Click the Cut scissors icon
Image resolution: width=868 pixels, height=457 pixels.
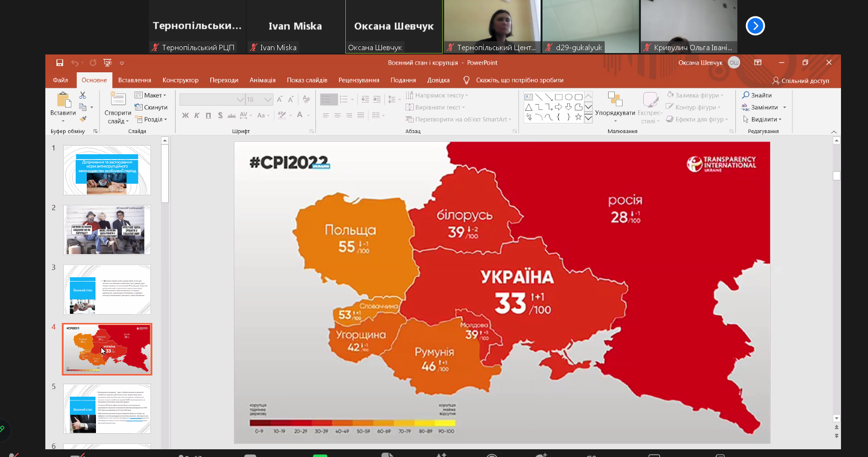[x=83, y=95]
